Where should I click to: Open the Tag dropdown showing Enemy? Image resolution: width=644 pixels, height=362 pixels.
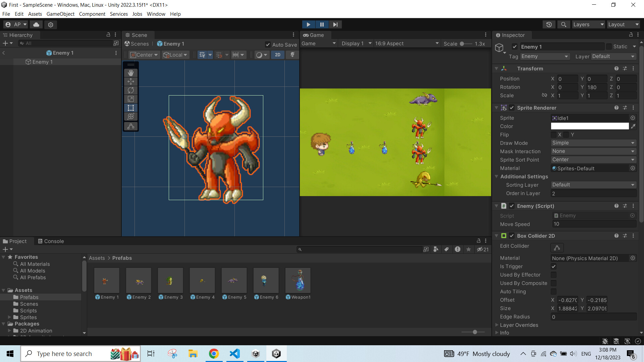[x=544, y=56]
